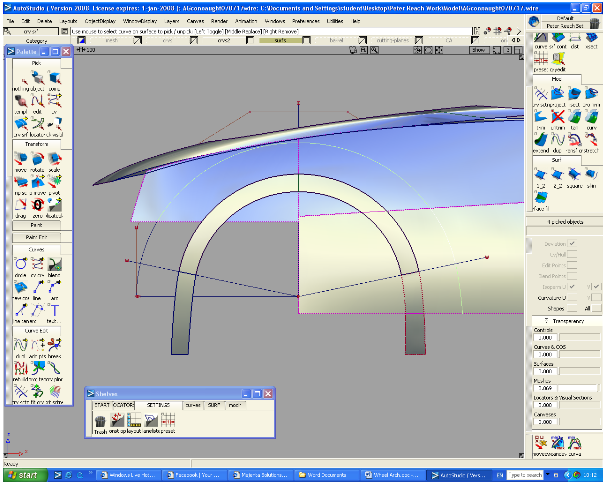Open the WindowDisplay menu
The height and width of the screenshot is (485, 607).
[140, 21]
